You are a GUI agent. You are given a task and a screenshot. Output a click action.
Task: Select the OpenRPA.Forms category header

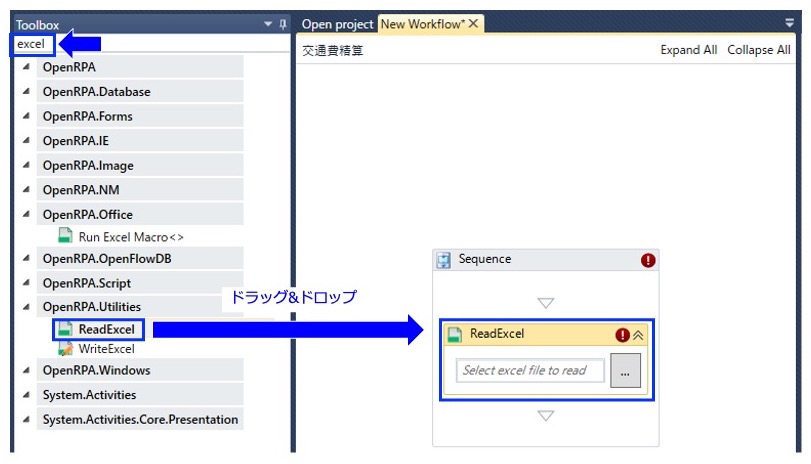tap(140, 116)
